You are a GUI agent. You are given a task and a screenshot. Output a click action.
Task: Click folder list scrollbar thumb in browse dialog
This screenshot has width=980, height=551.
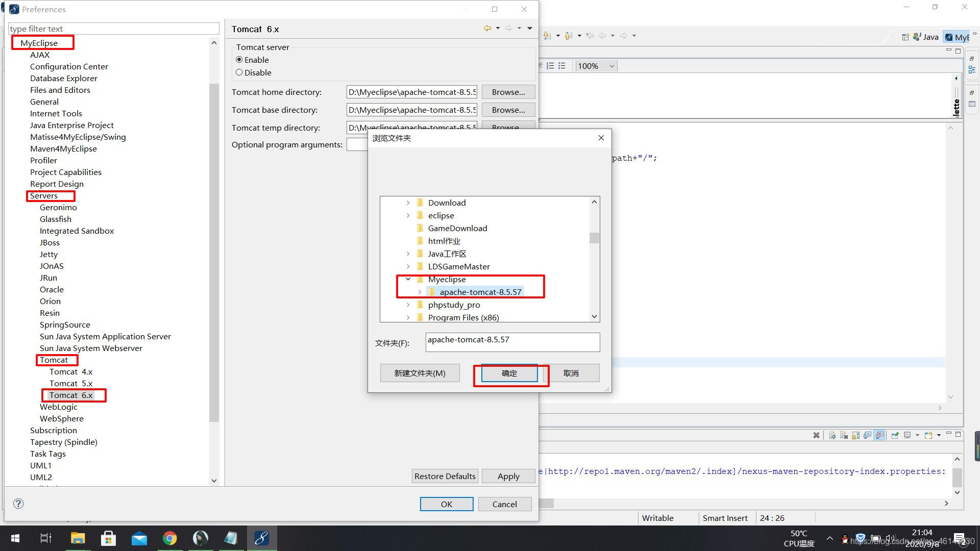[x=594, y=238]
